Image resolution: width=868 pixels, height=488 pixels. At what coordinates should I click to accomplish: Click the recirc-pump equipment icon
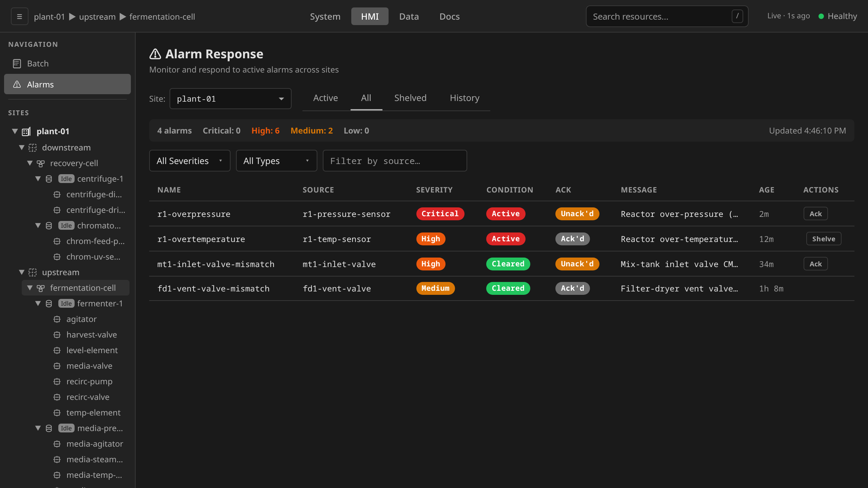57,382
